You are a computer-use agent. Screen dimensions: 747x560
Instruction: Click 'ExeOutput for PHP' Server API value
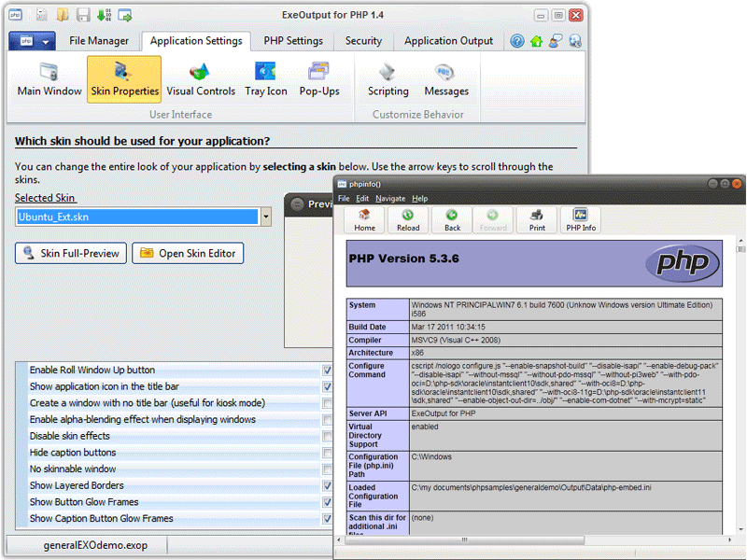click(443, 413)
